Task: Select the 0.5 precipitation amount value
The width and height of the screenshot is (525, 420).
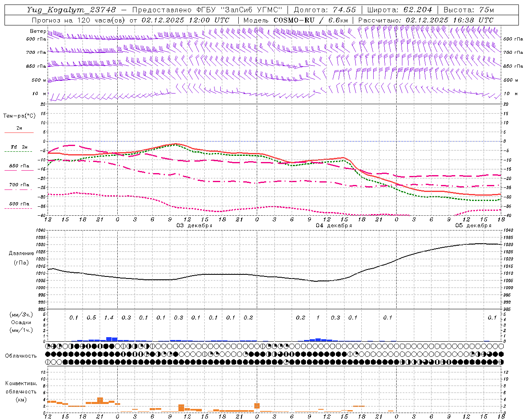Action: [x=91, y=317]
